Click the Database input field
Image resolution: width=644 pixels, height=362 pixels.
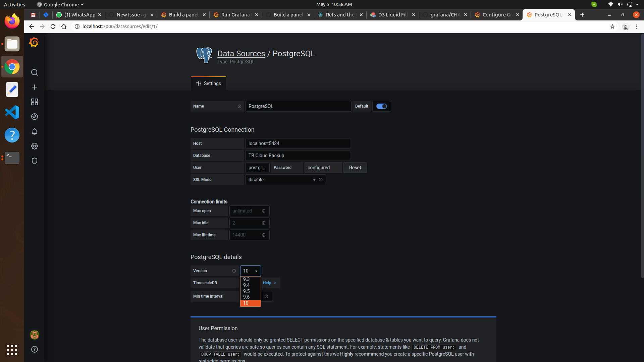[x=298, y=156]
